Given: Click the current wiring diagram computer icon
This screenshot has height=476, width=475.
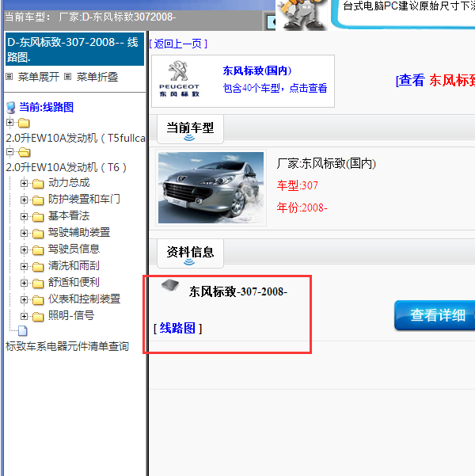Looking at the screenshot, I should [11, 108].
